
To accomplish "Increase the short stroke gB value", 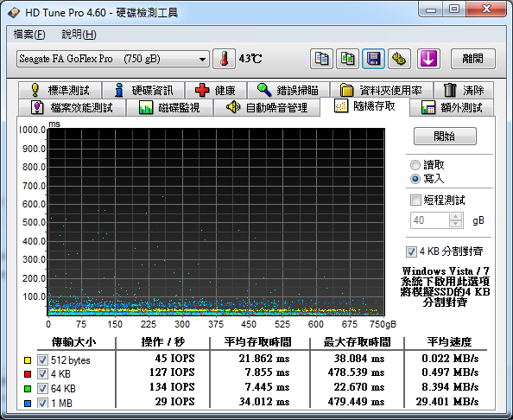I will (x=455, y=216).
